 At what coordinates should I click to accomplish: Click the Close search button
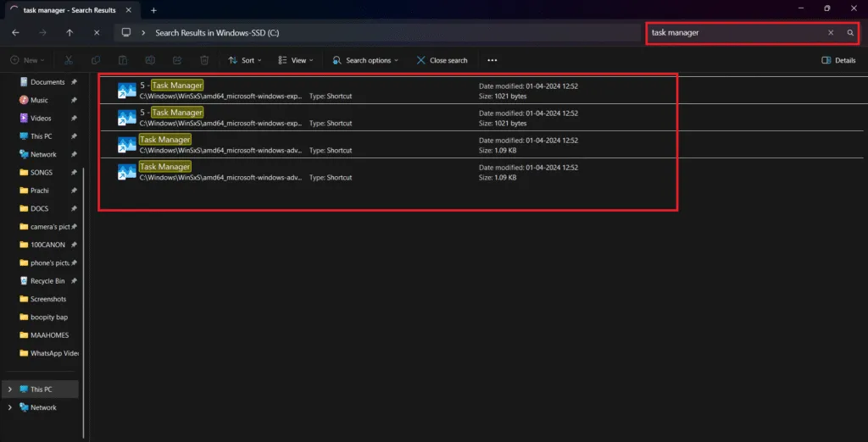coord(442,60)
